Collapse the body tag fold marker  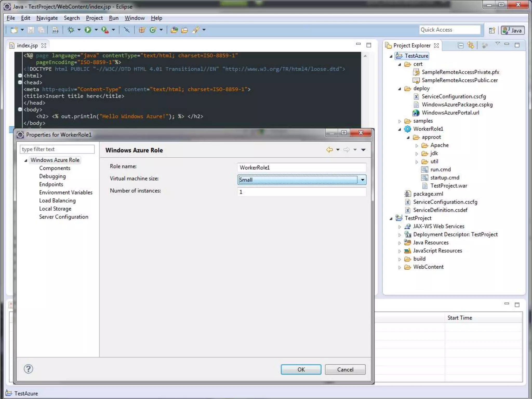tap(20, 109)
